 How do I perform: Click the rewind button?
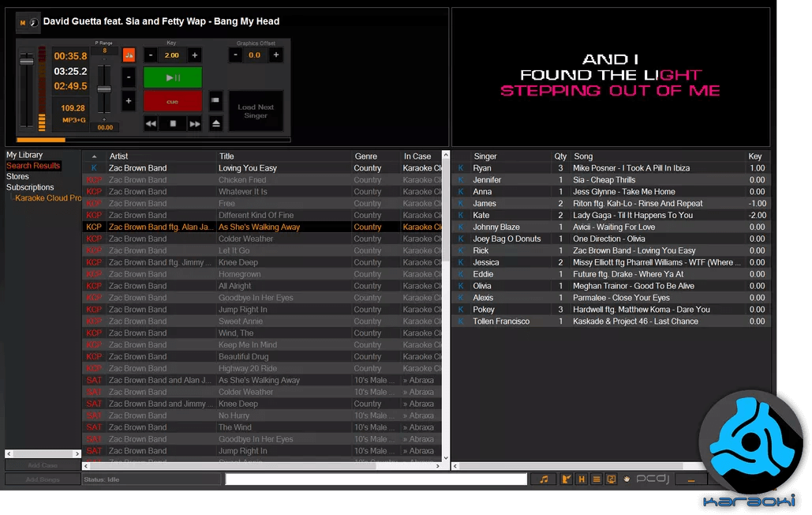tap(151, 123)
